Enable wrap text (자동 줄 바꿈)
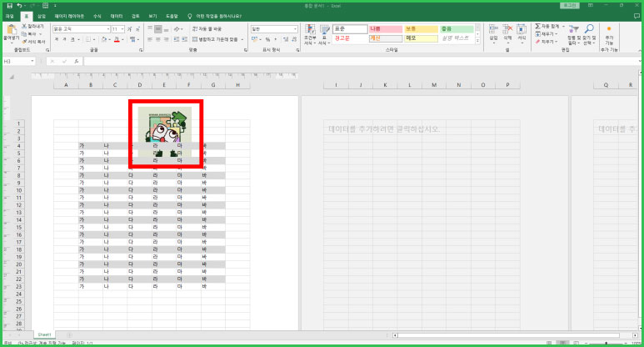Screen dimensions: 644x347 207,29
